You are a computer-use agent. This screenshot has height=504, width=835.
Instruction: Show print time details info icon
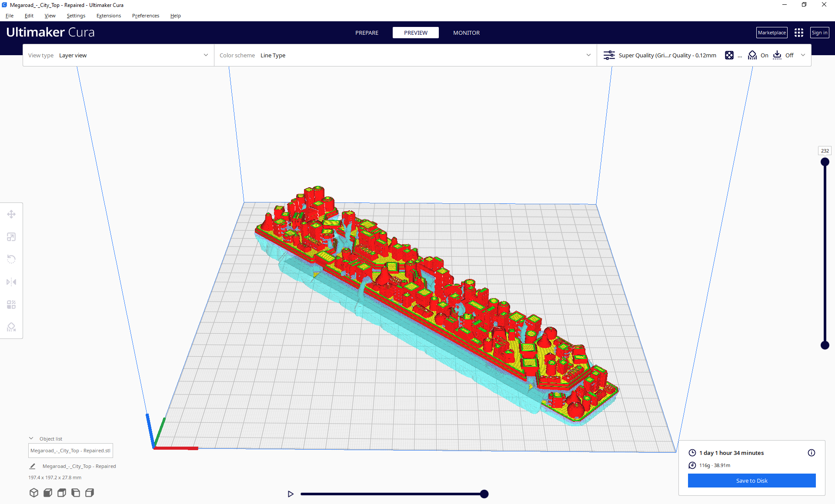click(812, 453)
